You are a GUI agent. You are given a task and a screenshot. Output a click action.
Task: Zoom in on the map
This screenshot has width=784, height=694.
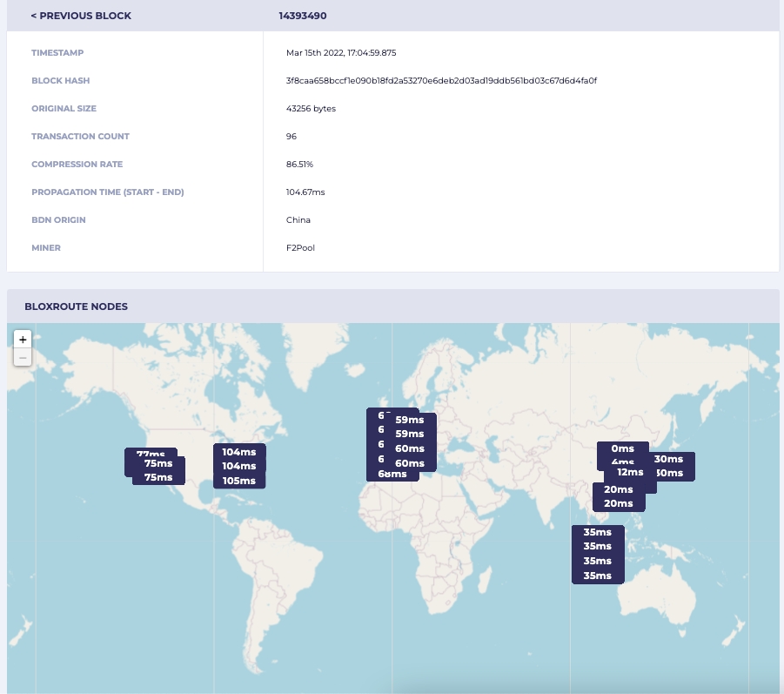click(23, 340)
